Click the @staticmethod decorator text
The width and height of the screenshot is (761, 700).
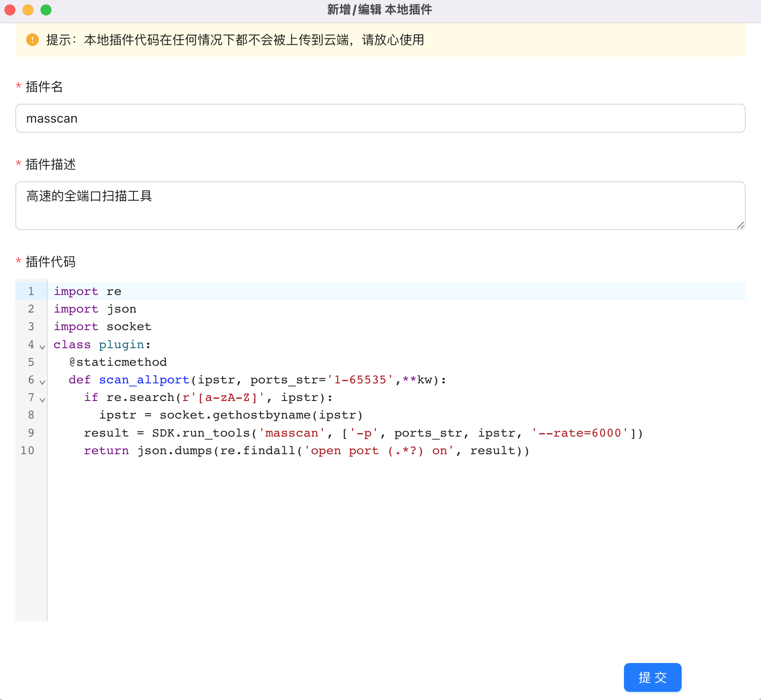click(x=118, y=362)
